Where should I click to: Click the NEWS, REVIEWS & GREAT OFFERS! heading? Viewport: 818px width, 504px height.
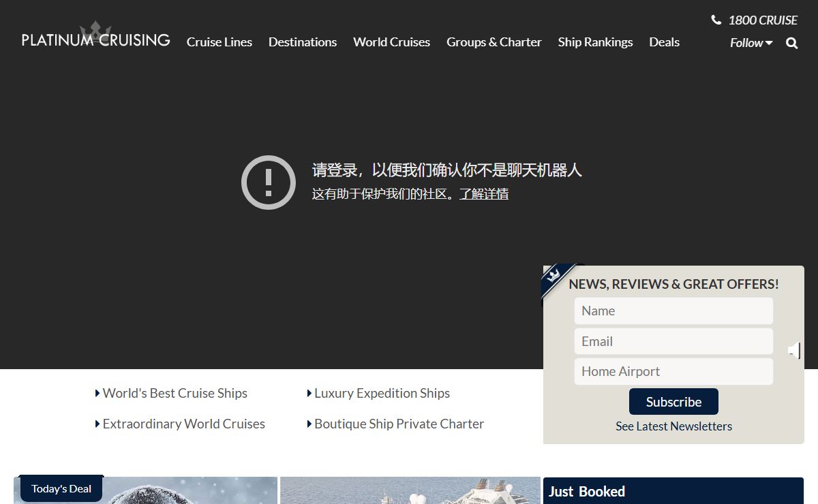click(673, 284)
